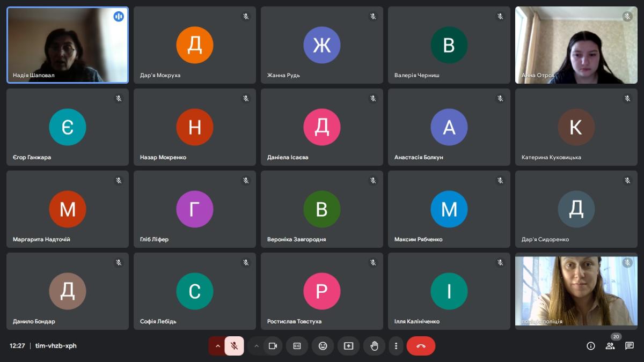644x362 pixels.
Task: Click the speaking indicator on Надія Шаповал's tile
Action: (x=119, y=17)
